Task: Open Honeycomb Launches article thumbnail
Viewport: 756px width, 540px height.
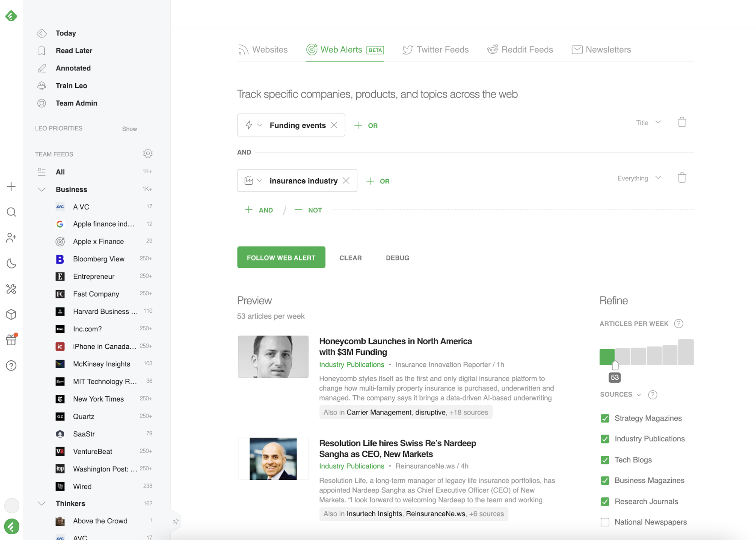Action: [273, 357]
